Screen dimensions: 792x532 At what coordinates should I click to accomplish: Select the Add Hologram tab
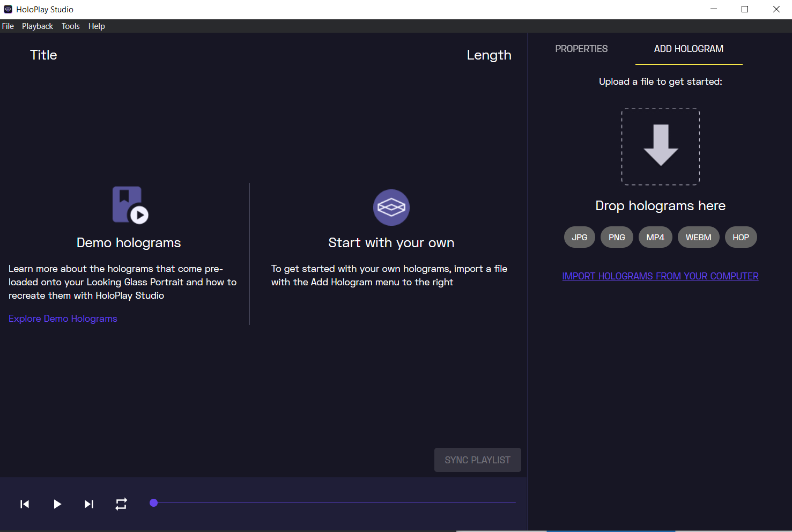pyautogui.click(x=689, y=49)
